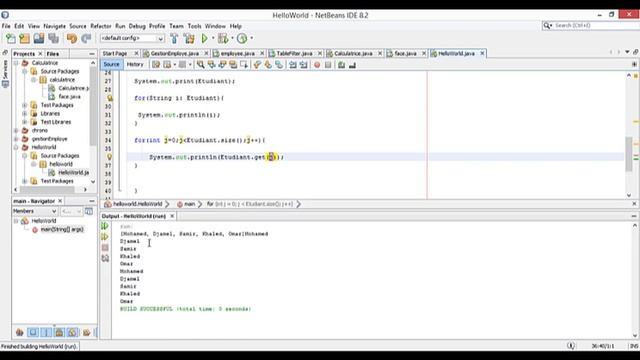The image size is (640, 360).
Task: Click the lightbulb hint on line 36
Action: coord(109,157)
